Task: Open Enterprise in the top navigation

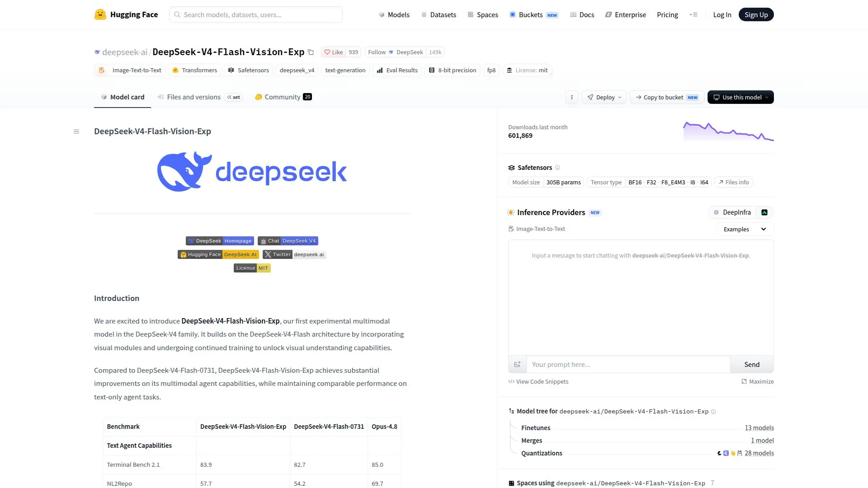Action: pyautogui.click(x=626, y=14)
